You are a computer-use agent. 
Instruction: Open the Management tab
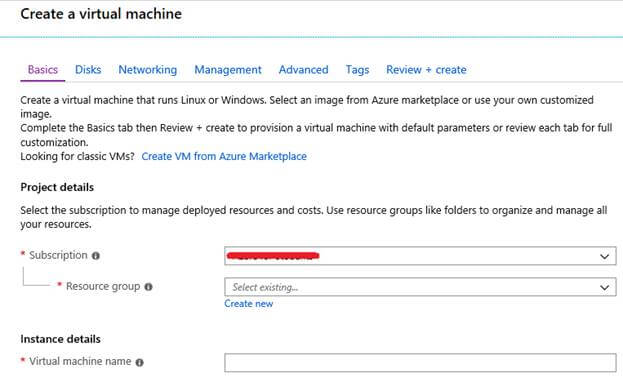[228, 70]
